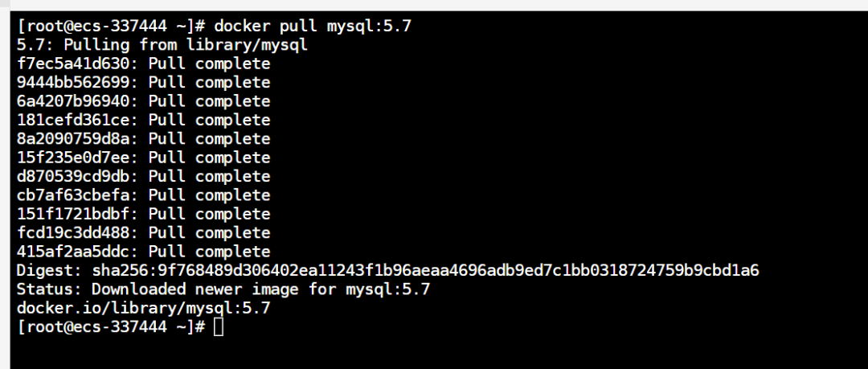The height and width of the screenshot is (369, 868).
Task: Click the sha256 digest hash string
Action: (426, 270)
